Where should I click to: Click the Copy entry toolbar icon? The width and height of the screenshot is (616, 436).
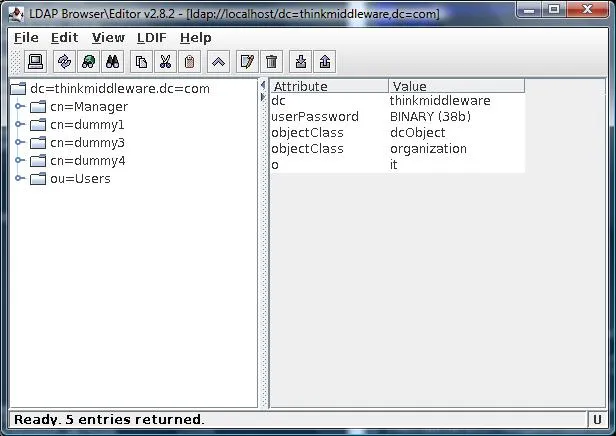141,62
